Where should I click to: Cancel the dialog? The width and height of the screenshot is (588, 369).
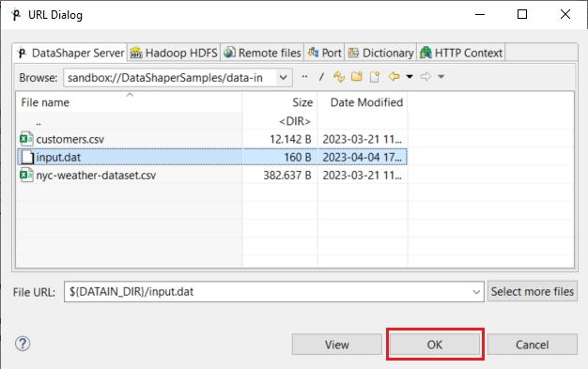[533, 345]
